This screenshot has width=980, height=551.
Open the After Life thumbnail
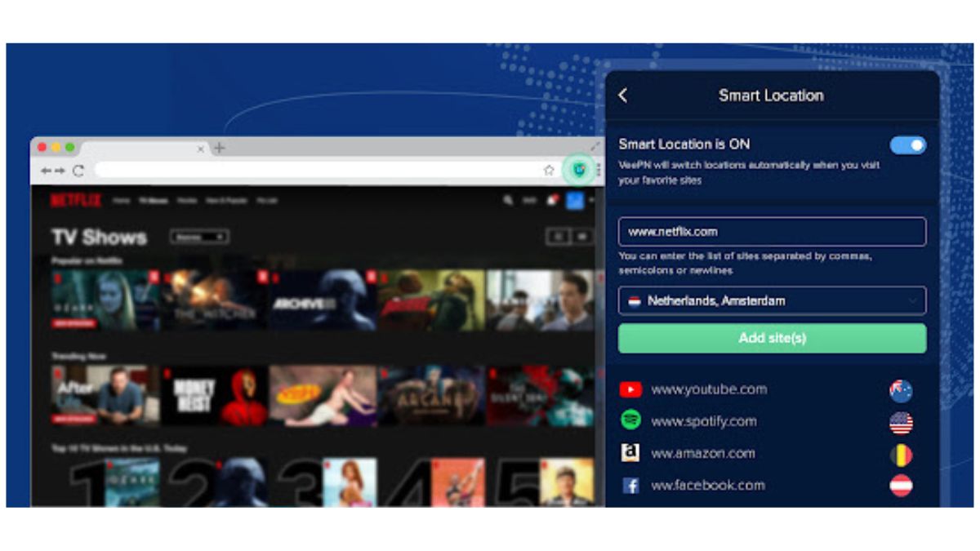(x=105, y=396)
